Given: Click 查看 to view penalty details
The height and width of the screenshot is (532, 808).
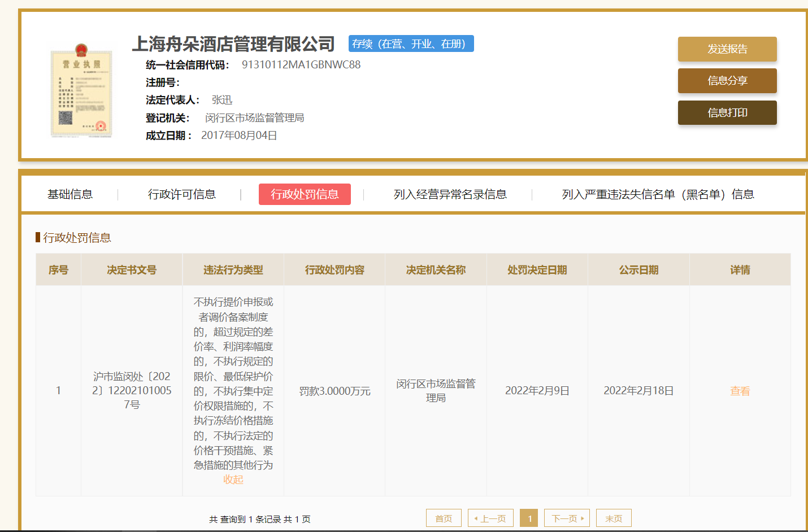Looking at the screenshot, I should (740, 391).
